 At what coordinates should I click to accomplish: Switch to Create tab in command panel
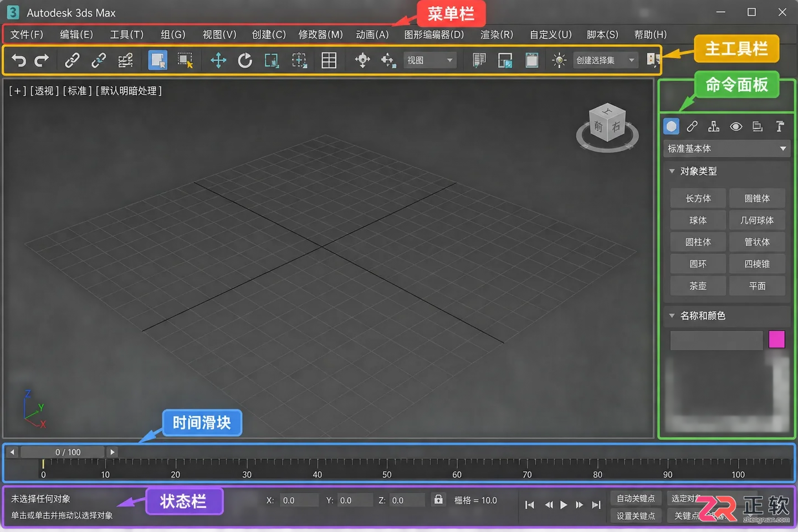pyautogui.click(x=671, y=126)
